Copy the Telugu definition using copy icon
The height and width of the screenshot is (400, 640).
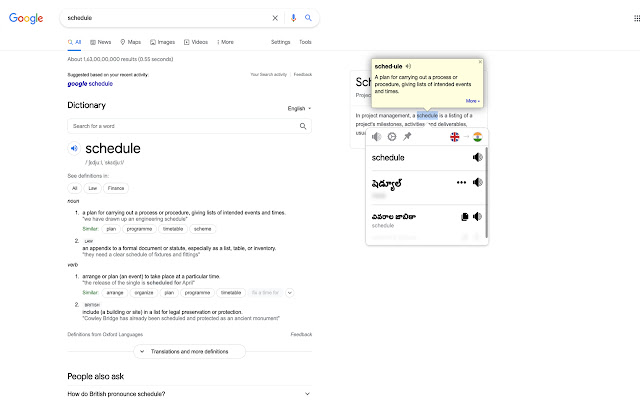point(463,217)
